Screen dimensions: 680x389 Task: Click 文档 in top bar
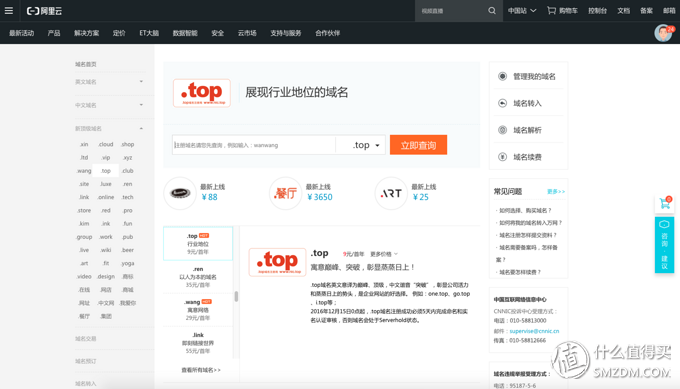pos(623,11)
